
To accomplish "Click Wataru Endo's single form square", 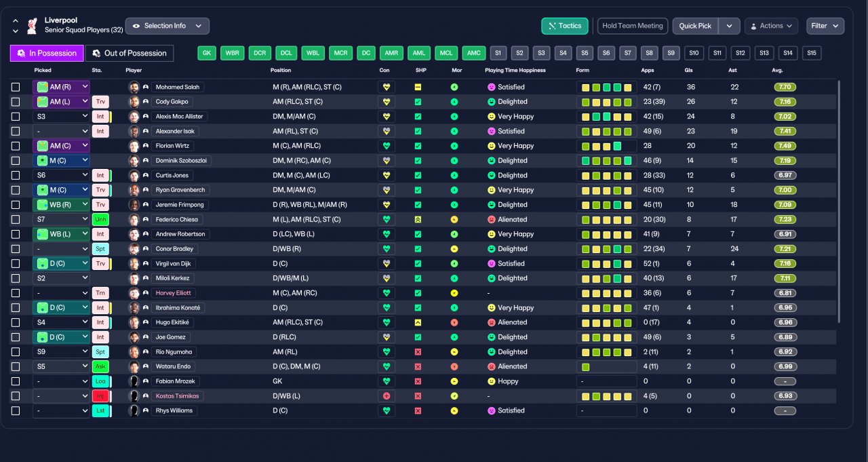I will click(586, 366).
